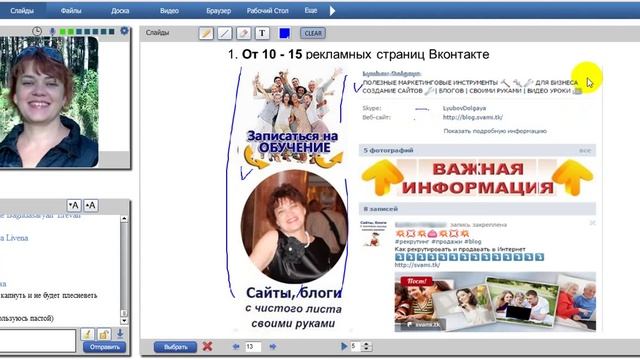The height and width of the screenshot is (360, 640).
Task: Click the autoplay interval field showing 5
Action: [x=356, y=347]
